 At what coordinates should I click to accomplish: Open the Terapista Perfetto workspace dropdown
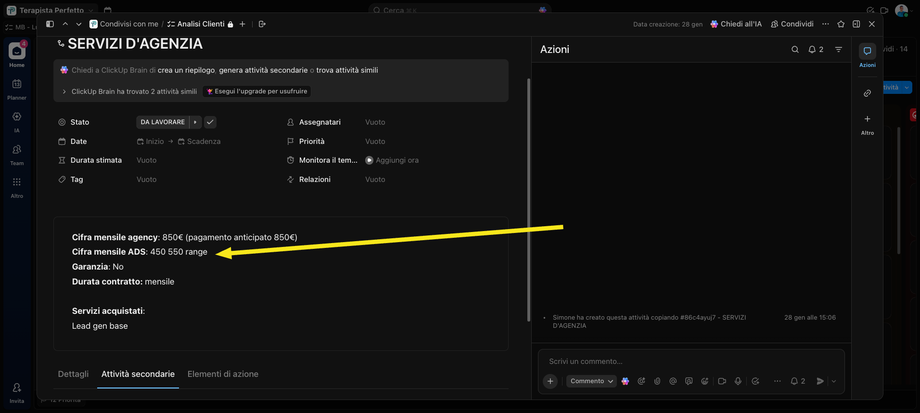(50, 11)
